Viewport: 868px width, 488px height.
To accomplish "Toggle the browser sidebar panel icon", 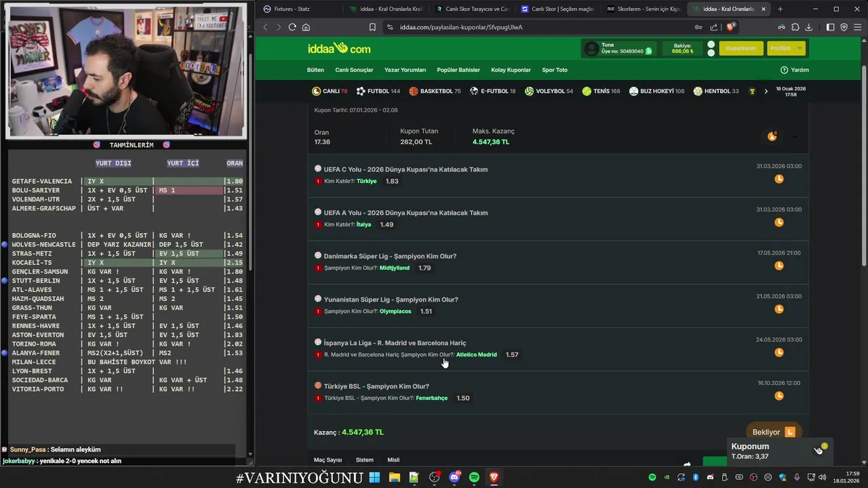I will coord(830,27).
